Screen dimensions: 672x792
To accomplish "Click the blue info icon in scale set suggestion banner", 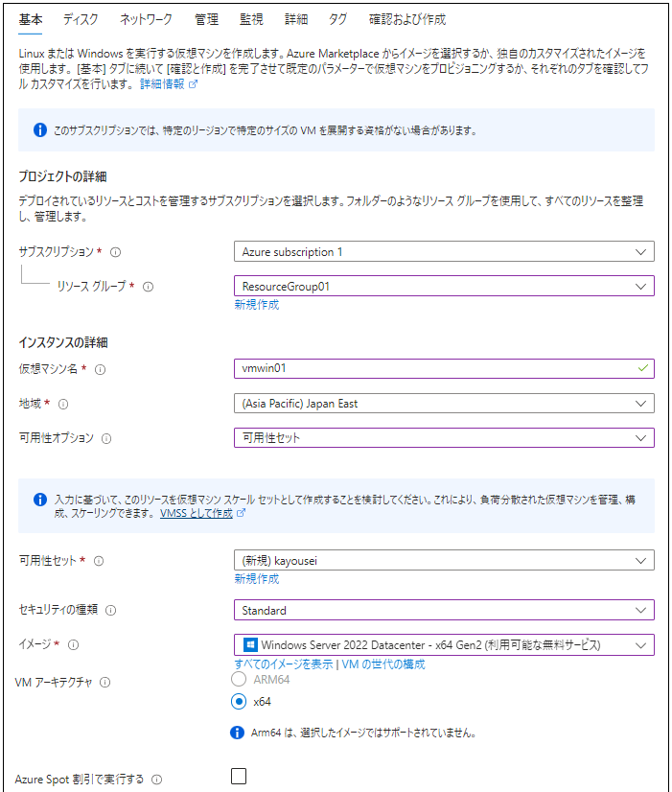I will (x=40, y=500).
